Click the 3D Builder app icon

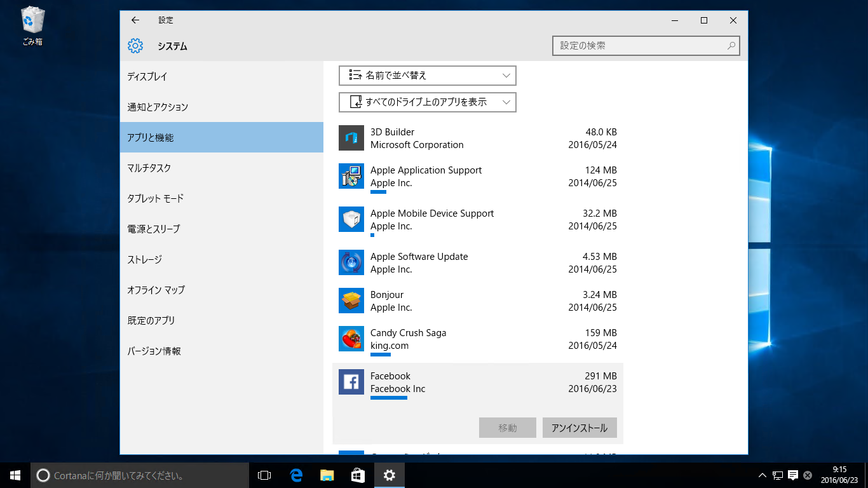tap(351, 138)
